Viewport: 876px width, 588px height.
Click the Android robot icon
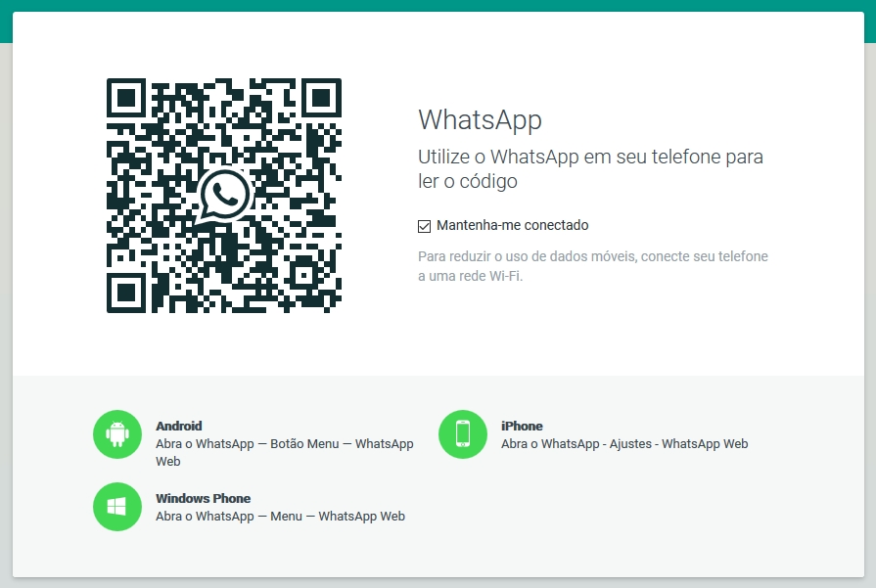point(117,434)
